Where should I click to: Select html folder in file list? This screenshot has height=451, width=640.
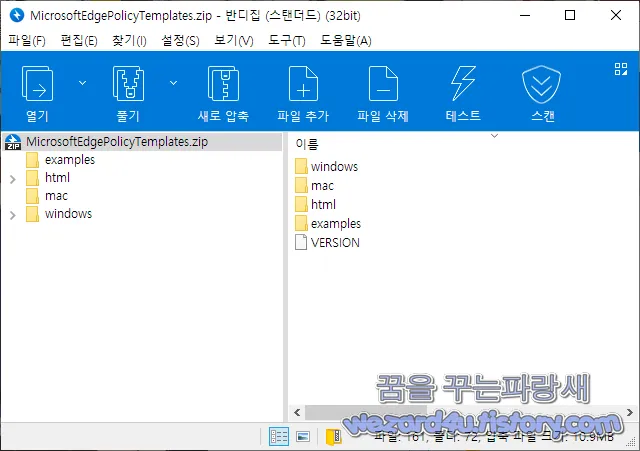tap(323, 204)
